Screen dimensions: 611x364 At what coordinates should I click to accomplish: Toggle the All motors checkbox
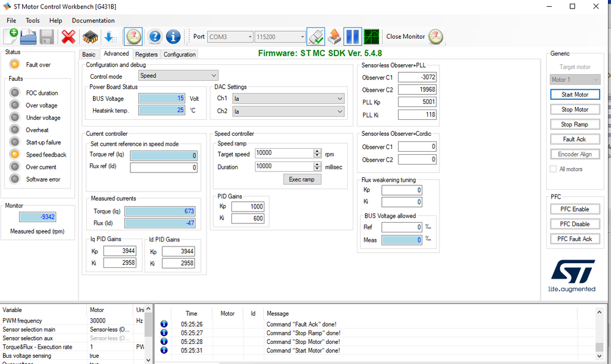(553, 169)
